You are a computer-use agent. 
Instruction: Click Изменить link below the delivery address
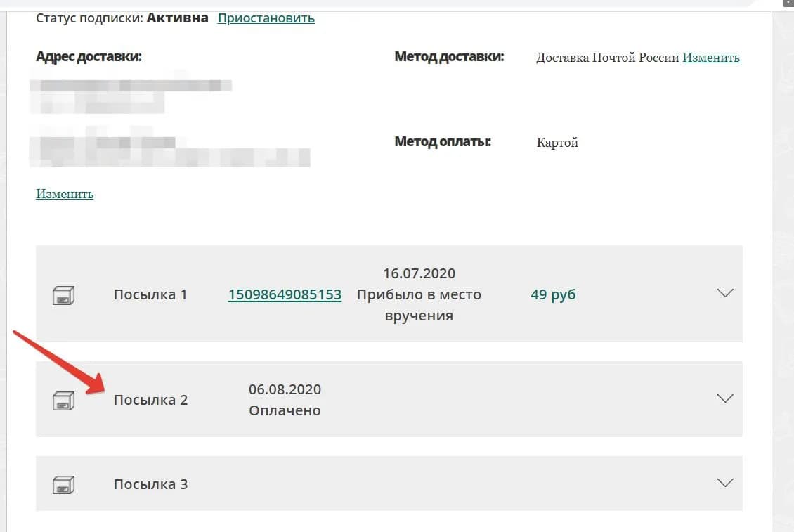point(65,194)
